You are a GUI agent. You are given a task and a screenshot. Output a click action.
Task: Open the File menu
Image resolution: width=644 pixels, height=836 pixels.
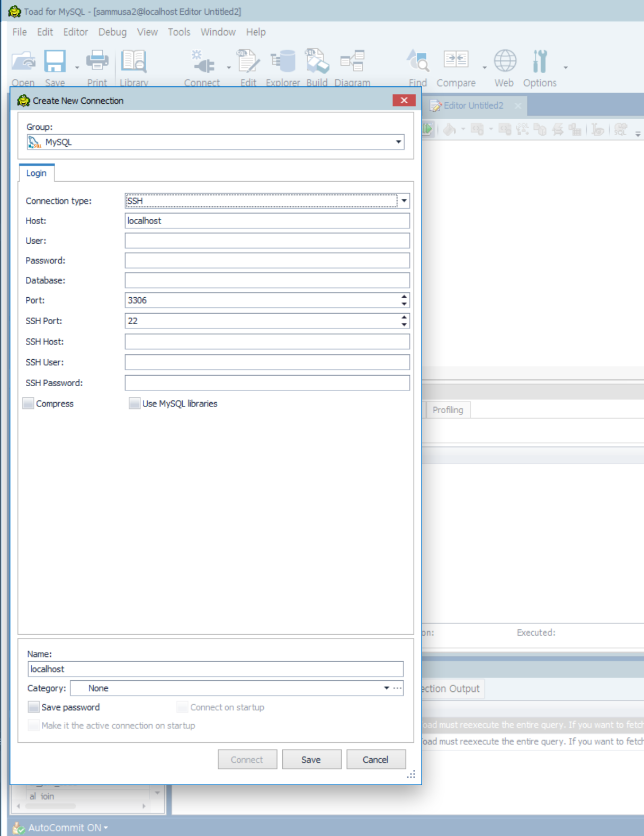coord(20,32)
